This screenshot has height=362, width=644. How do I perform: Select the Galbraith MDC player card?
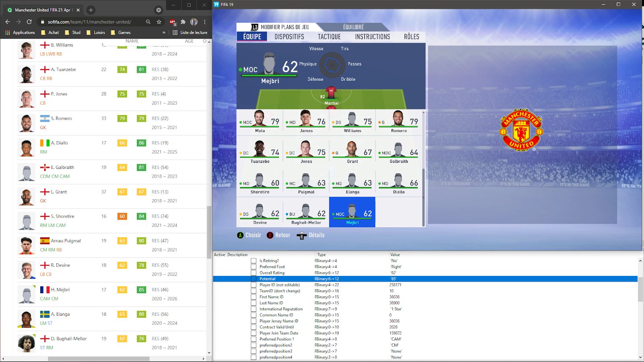click(398, 152)
